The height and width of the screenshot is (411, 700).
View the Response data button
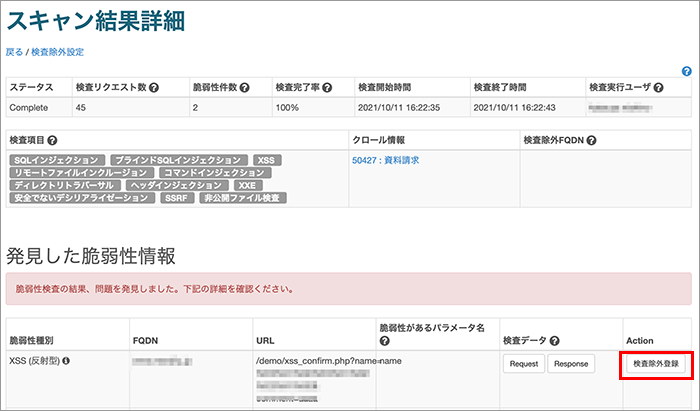(x=571, y=364)
